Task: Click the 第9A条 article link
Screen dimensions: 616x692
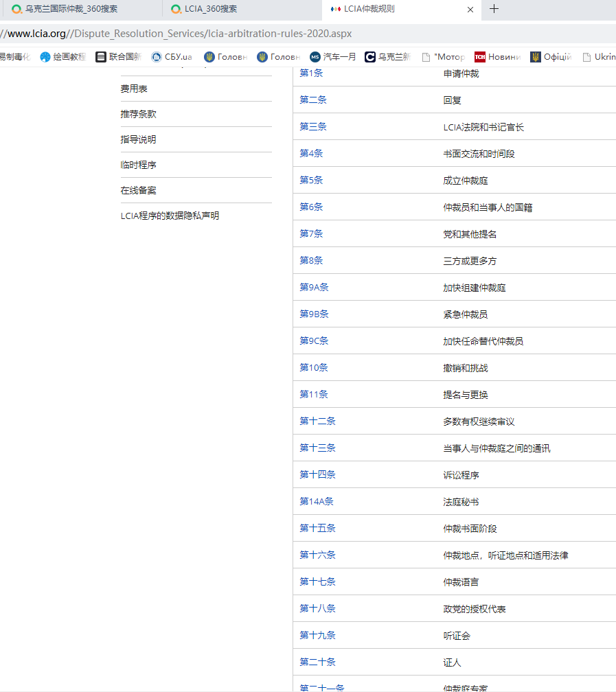Action: 314,287
